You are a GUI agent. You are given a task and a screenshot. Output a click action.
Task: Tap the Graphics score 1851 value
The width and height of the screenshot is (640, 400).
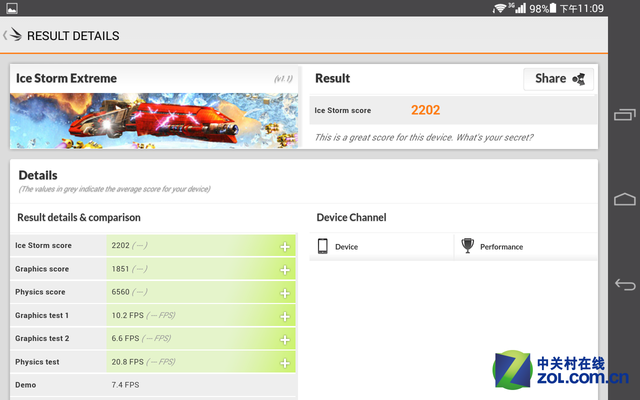(x=120, y=269)
